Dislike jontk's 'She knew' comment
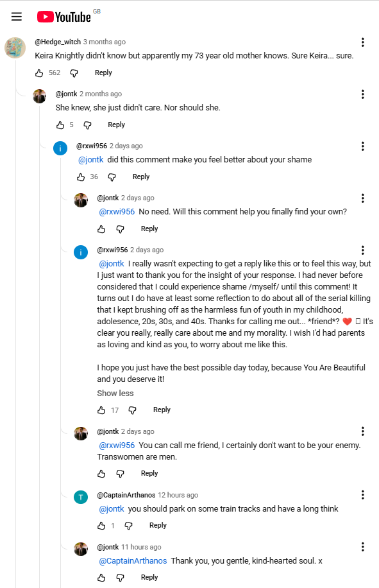The height and width of the screenshot is (588, 379). tap(87, 125)
